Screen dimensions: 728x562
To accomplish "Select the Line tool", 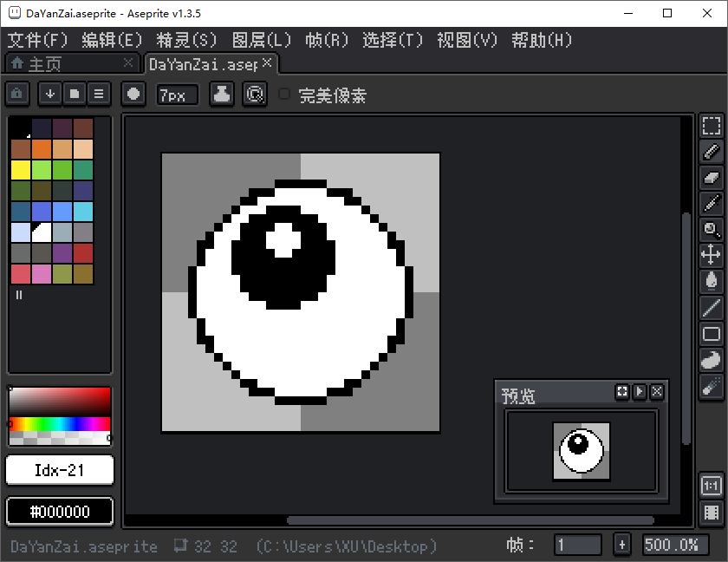I will [711, 307].
